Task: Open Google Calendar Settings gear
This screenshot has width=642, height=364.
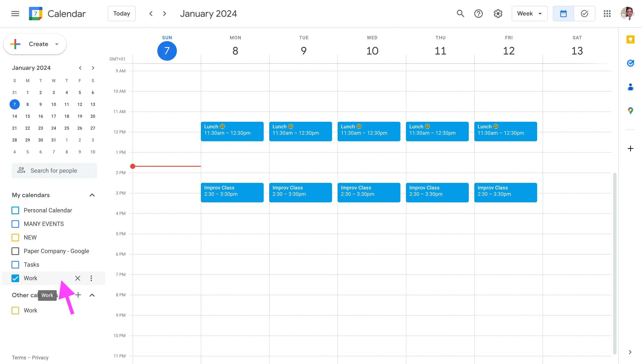Action: pyautogui.click(x=498, y=13)
